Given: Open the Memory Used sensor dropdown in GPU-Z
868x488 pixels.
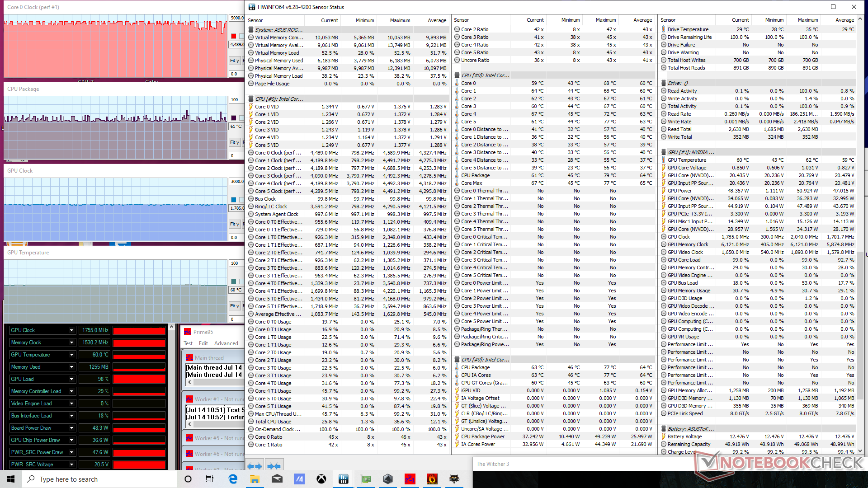Looking at the screenshot, I should pyautogui.click(x=71, y=367).
